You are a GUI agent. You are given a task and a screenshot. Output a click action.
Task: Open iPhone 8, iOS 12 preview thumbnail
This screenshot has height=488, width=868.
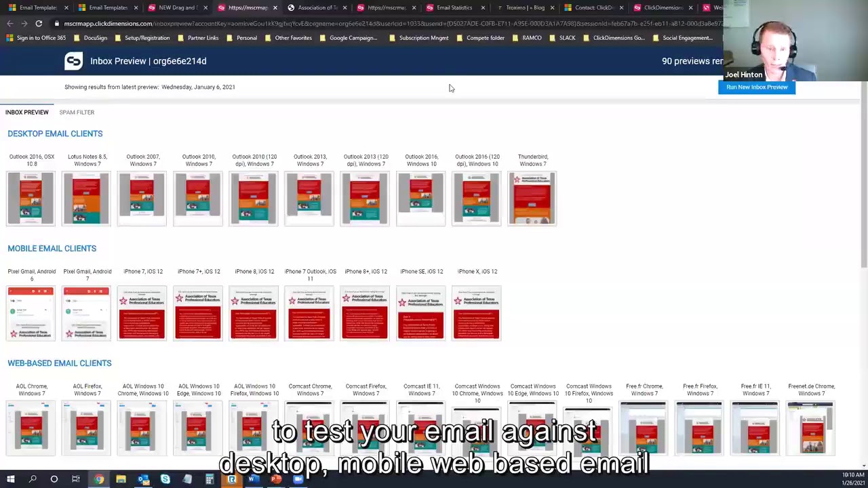click(x=253, y=313)
